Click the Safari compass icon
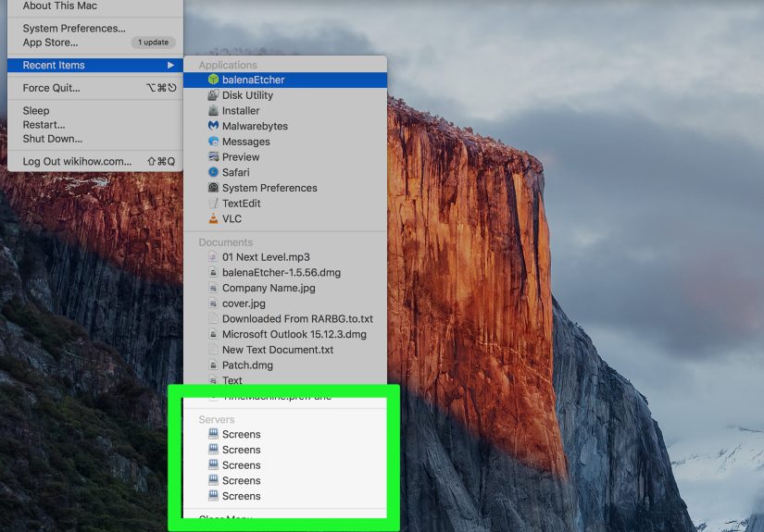Viewport: 764px width, 532px height. pos(213,172)
